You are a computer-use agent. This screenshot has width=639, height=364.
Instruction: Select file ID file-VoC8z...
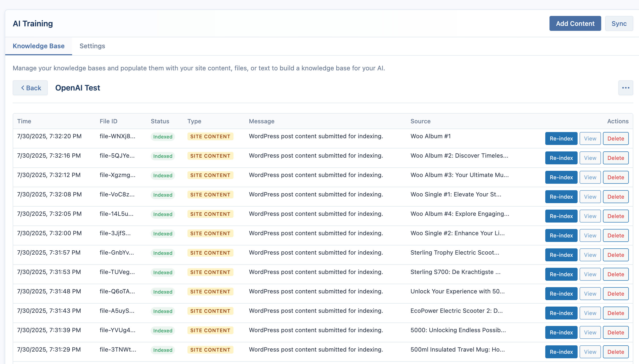point(117,194)
